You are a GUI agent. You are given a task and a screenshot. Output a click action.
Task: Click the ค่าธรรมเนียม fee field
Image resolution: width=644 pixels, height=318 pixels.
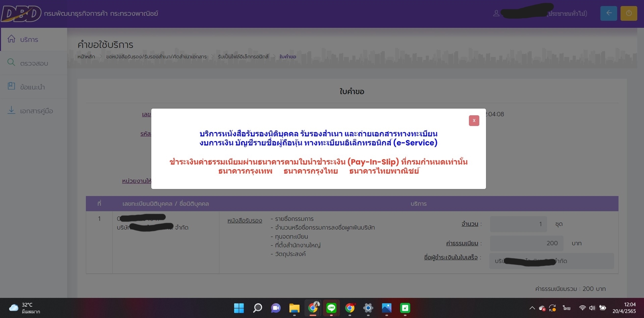pyautogui.click(x=527, y=243)
